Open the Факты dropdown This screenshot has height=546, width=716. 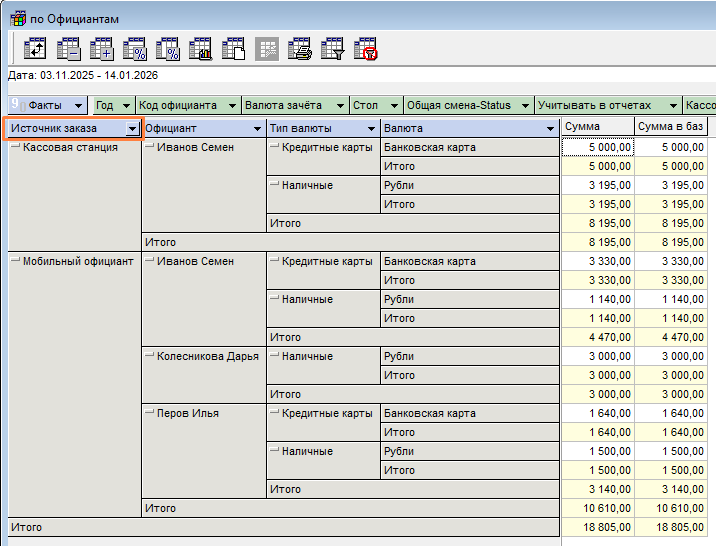click(x=78, y=106)
